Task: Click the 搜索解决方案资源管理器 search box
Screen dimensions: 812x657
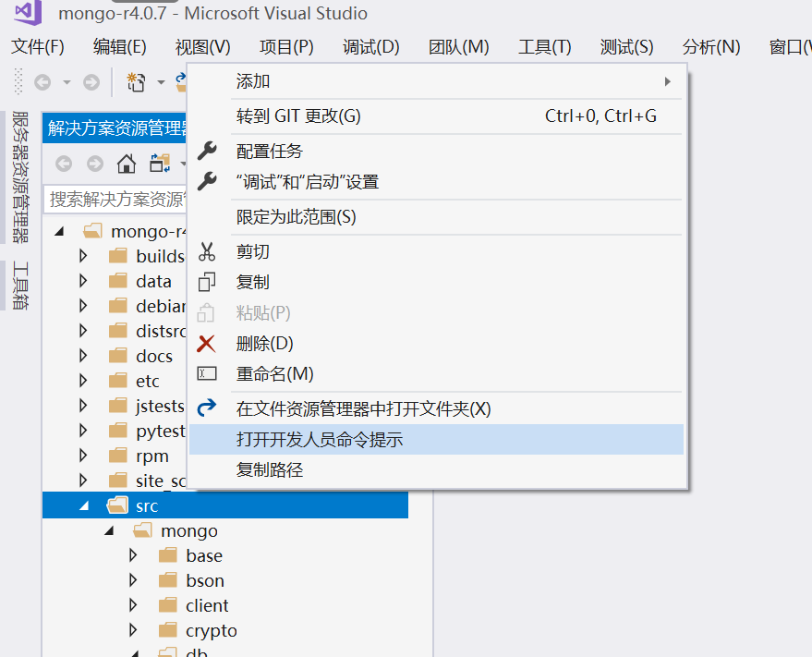Action: 116,199
